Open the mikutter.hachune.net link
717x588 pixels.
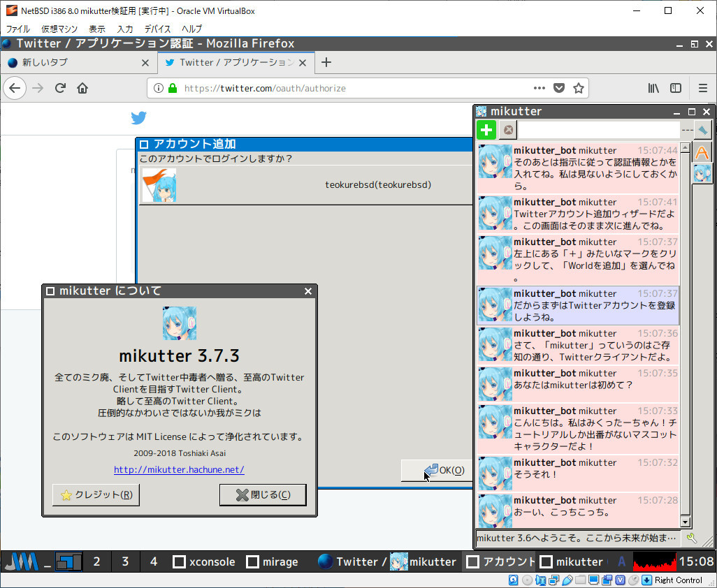point(179,470)
